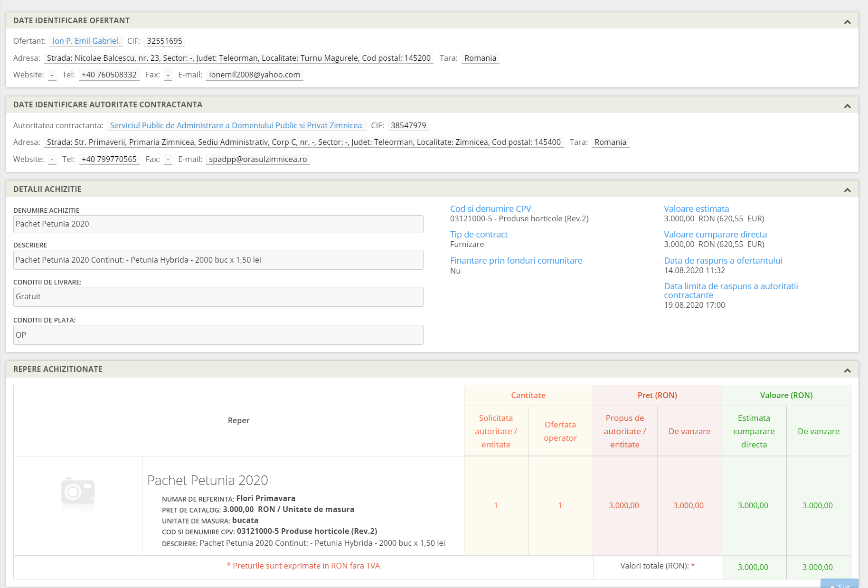The height and width of the screenshot is (588, 868).
Task: Click the bidder CIF value 32551695
Action: (x=165, y=41)
